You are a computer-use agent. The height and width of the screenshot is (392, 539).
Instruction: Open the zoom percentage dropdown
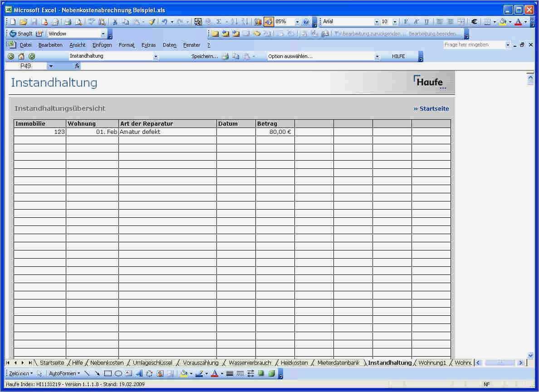pos(297,22)
